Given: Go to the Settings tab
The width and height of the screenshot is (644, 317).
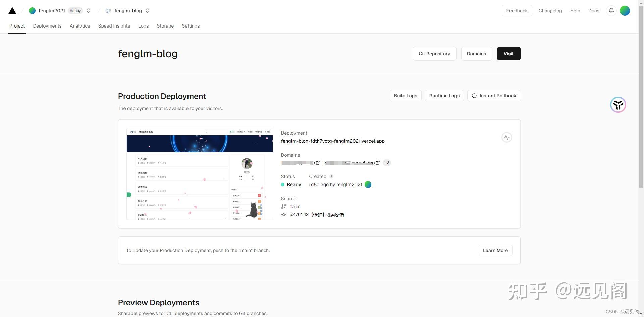Looking at the screenshot, I should (191, 26).
